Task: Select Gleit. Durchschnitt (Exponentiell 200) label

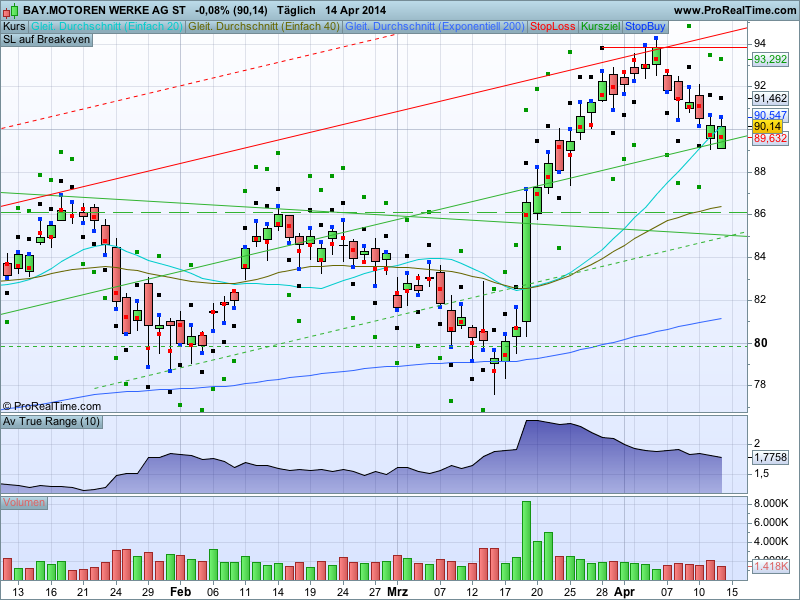Action: (435, 27)
